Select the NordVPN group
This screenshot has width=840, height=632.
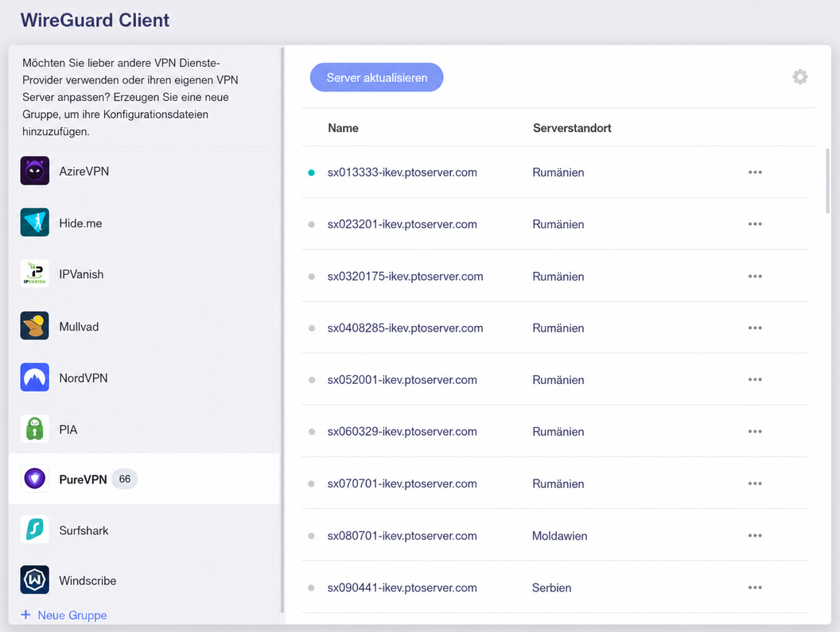pyautogui.click(x=144, y=378)
